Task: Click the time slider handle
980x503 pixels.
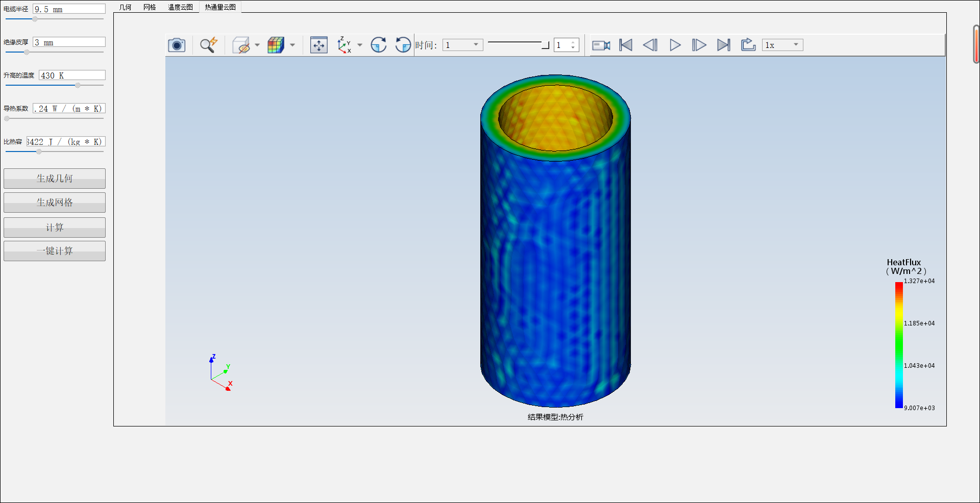Action: (x=545, y=45)
